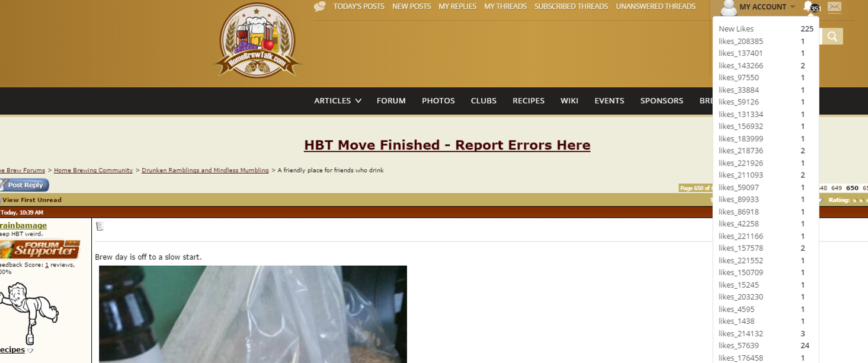Expand the Recipes dropdown under the avatar
Screen dimensions: 868x363
pos(30,351)
